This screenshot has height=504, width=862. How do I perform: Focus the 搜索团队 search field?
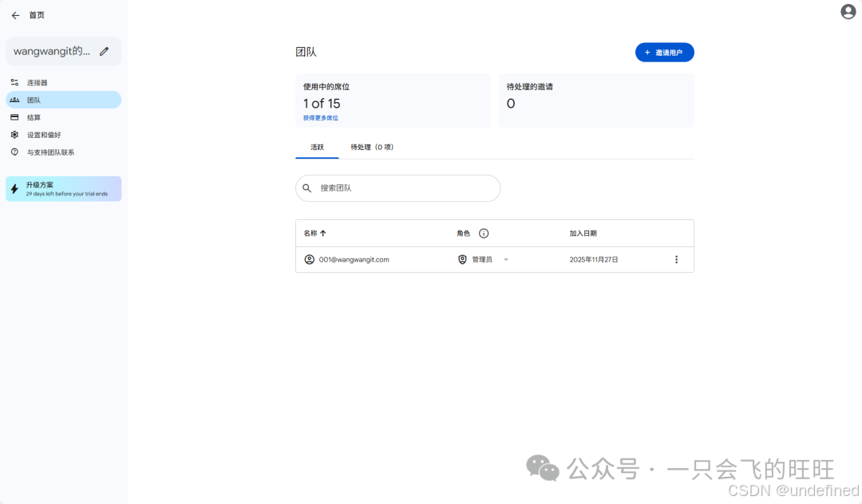398,188
